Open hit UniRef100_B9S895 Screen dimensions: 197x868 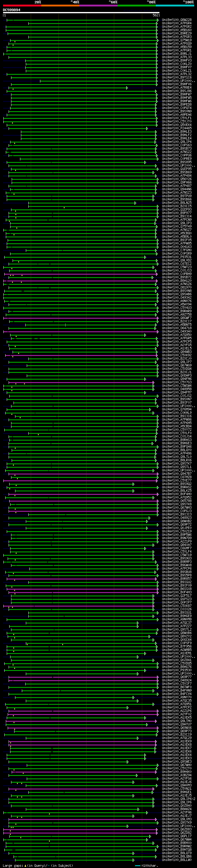177,162
